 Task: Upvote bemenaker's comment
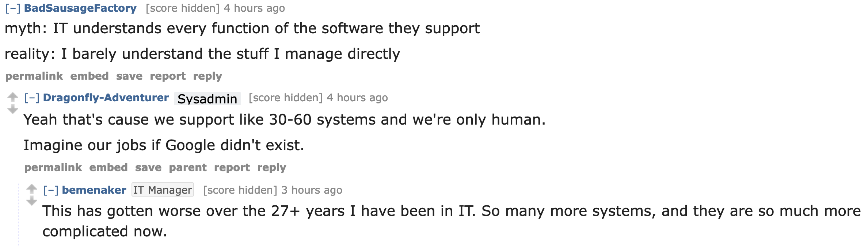[32, 189]
